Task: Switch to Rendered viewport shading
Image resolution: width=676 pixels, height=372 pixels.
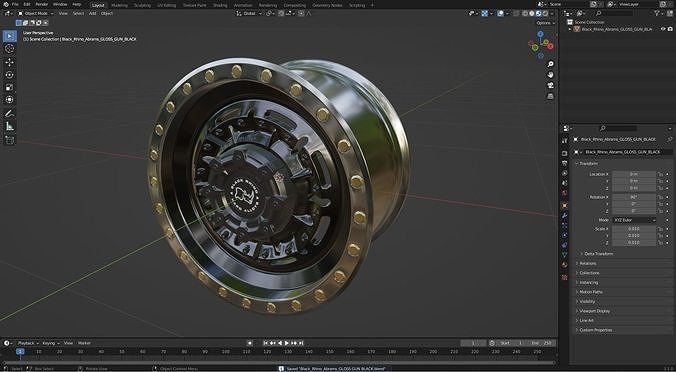Action: click(545, 13)
